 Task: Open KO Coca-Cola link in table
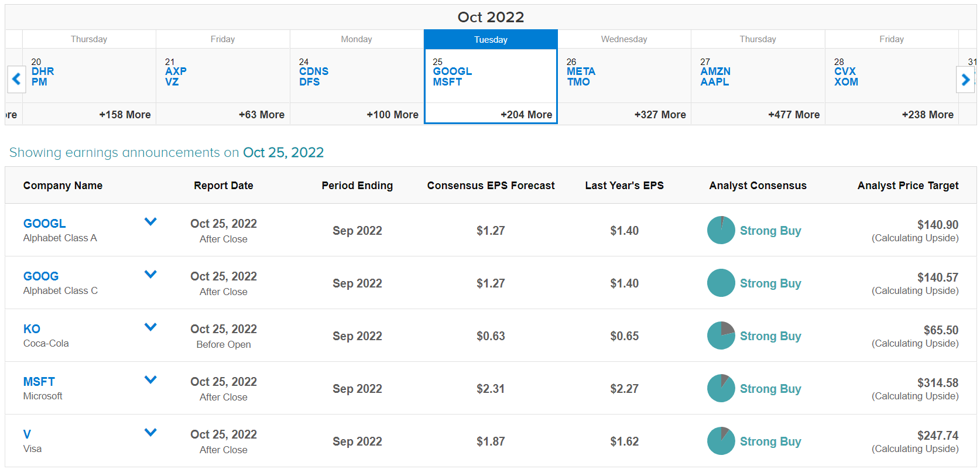click(x=32, y=329)
